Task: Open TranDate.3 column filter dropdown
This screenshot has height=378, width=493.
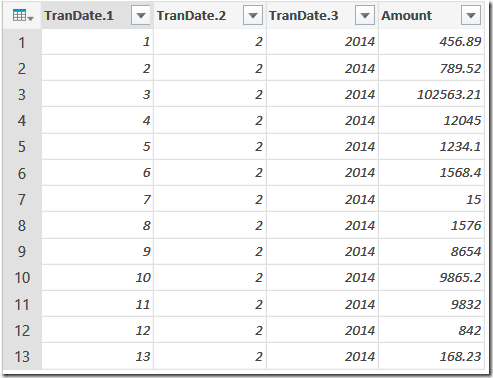Action: pos(365,15)
